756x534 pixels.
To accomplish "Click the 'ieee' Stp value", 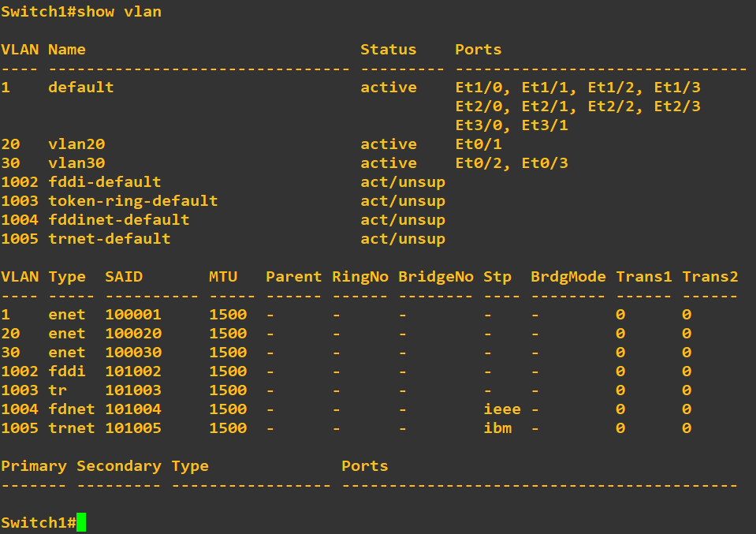I will (502, 409).
